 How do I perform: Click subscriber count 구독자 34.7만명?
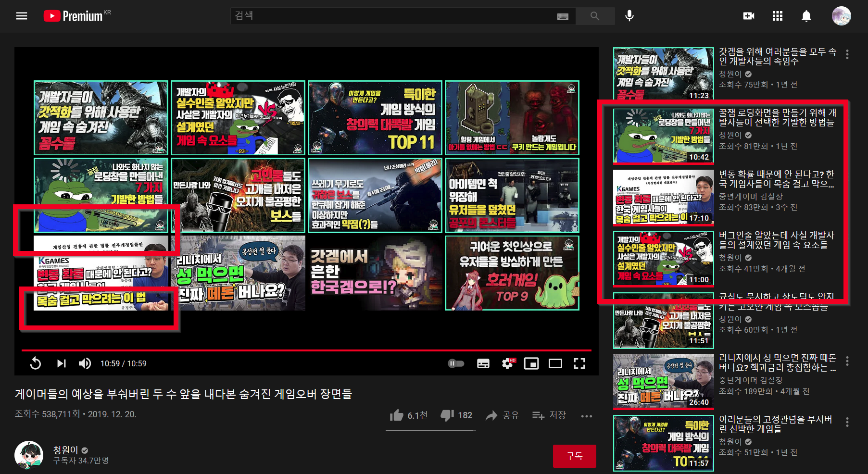[x=81, y=461]
